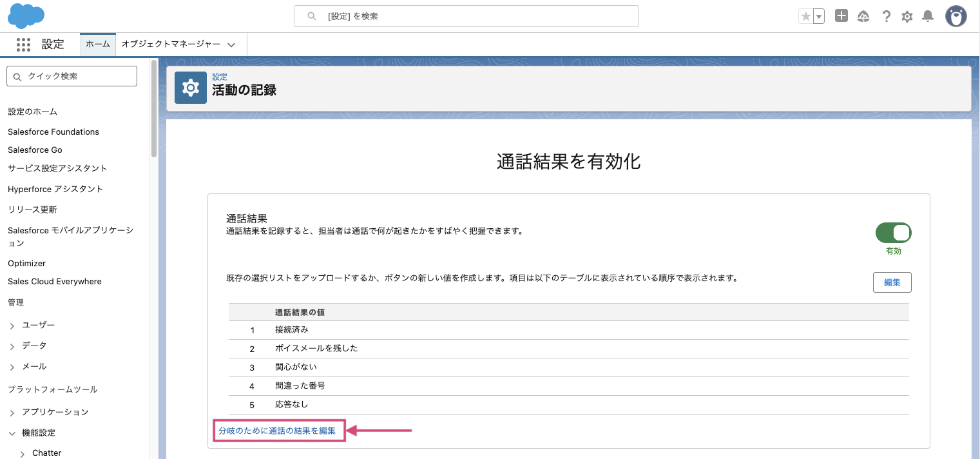Open the user profile avatar
The height and width of the screenshot is (459, 980).
click(956, 17)
